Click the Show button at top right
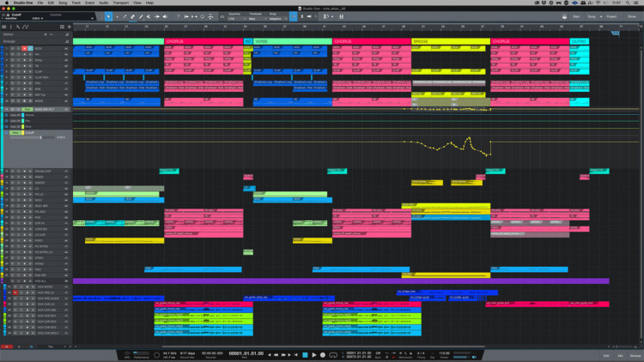Screen dimensions: 644x362 (x=632, y=17)
